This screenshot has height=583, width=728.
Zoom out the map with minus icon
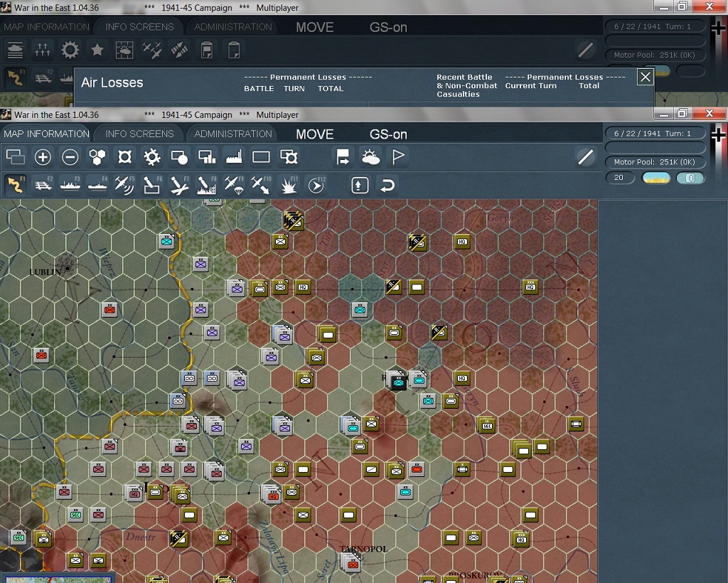70,157
